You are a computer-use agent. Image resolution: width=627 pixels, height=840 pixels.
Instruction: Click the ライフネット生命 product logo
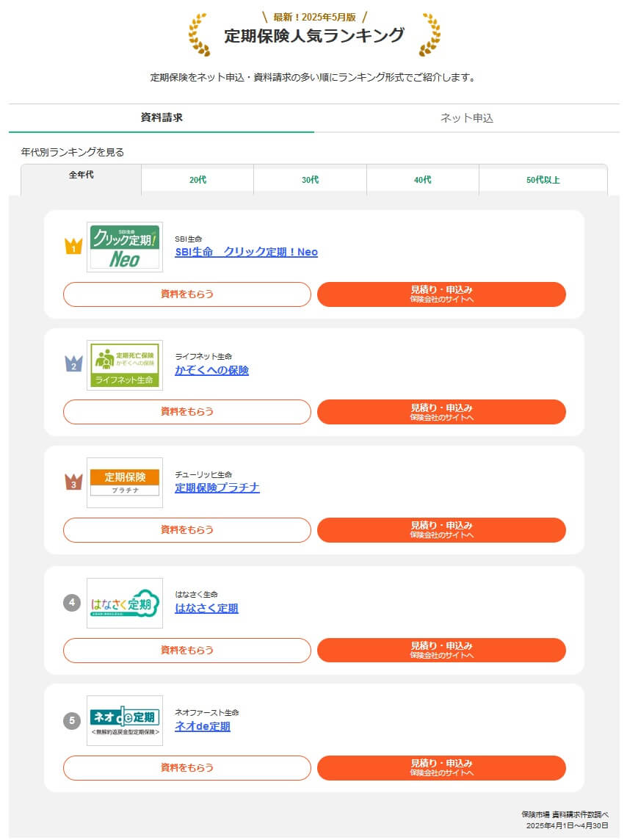(x=125, y=365)
